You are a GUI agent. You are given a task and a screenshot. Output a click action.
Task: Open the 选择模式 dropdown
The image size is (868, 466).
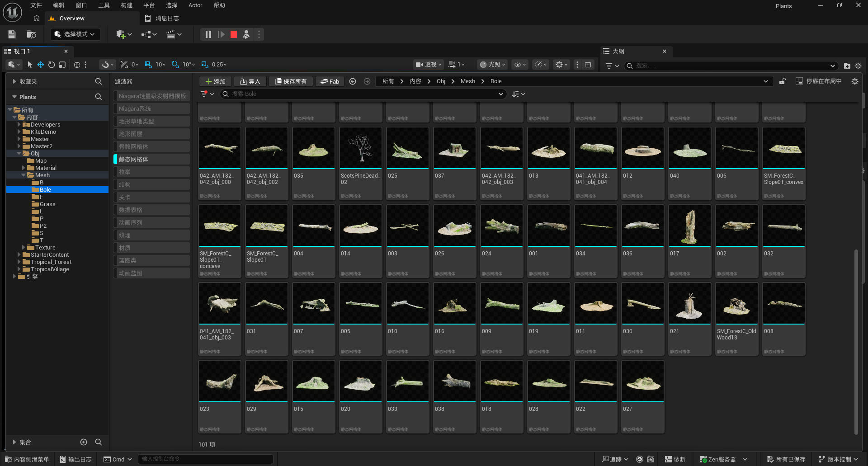coord(75,34)
